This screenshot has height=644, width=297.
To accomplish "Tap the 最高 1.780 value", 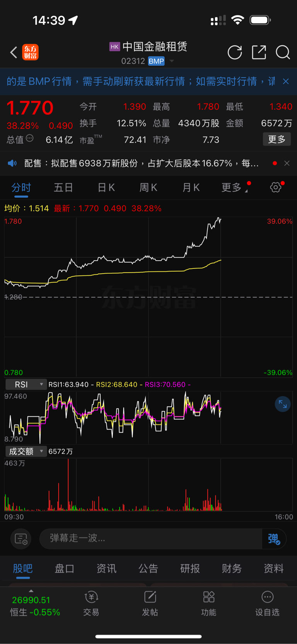I will (x=208, y=107).
